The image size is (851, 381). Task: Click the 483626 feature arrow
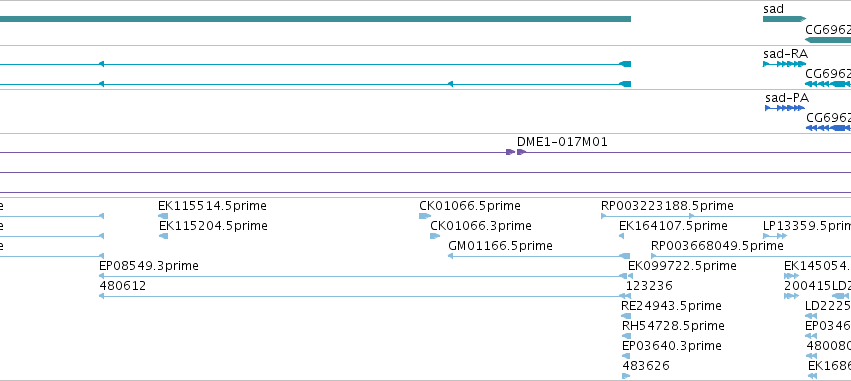(x=626, y=376)
